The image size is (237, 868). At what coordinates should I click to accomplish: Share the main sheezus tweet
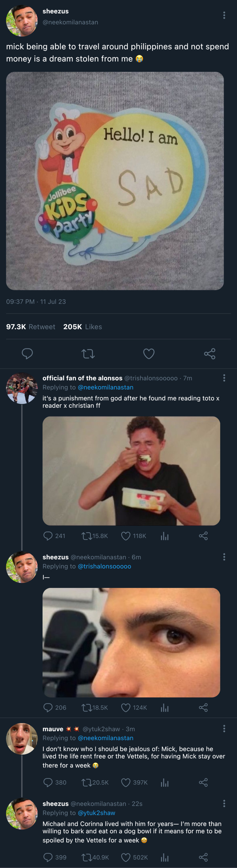coord(209,353)
